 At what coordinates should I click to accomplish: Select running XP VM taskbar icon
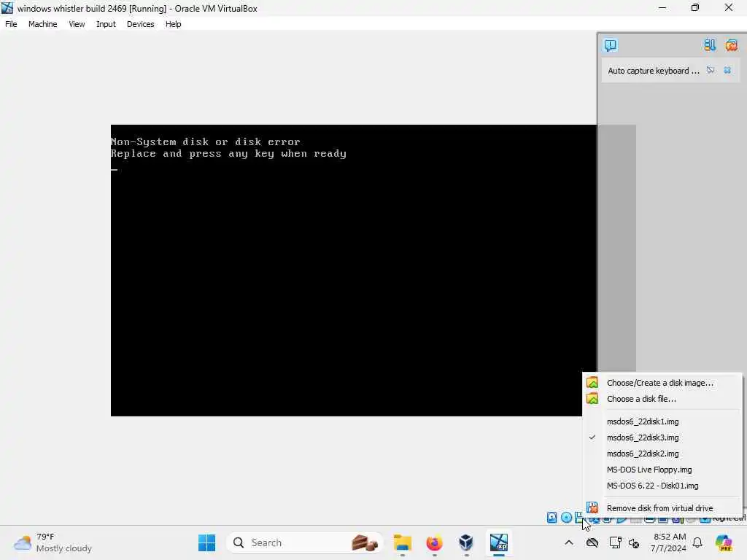coord(499,542)
